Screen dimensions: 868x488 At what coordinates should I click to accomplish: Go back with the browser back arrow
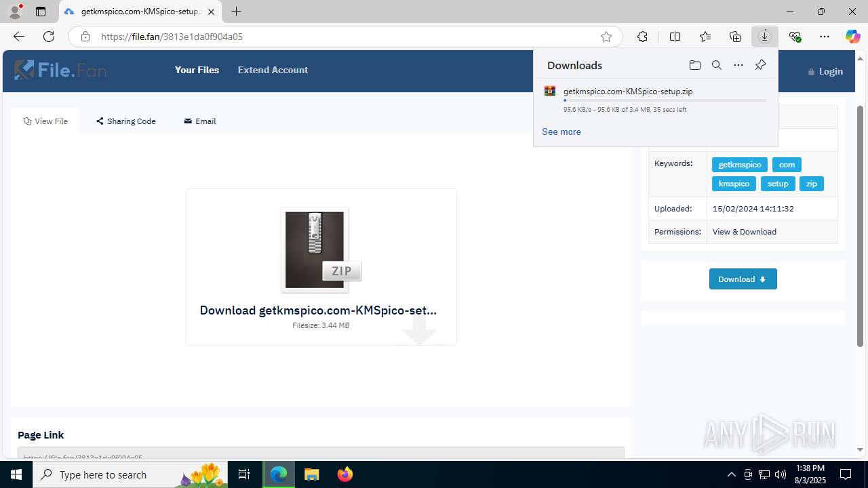pos(19,37)
